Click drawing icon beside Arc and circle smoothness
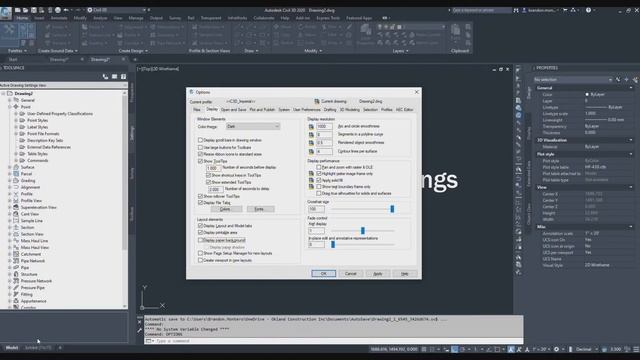 [x=311, y=127]
